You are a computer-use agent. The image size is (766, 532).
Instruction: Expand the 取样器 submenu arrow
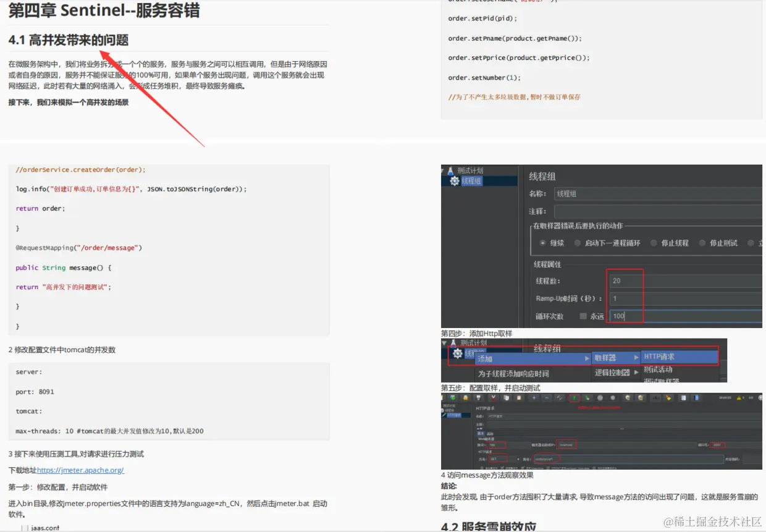(636, 357)
